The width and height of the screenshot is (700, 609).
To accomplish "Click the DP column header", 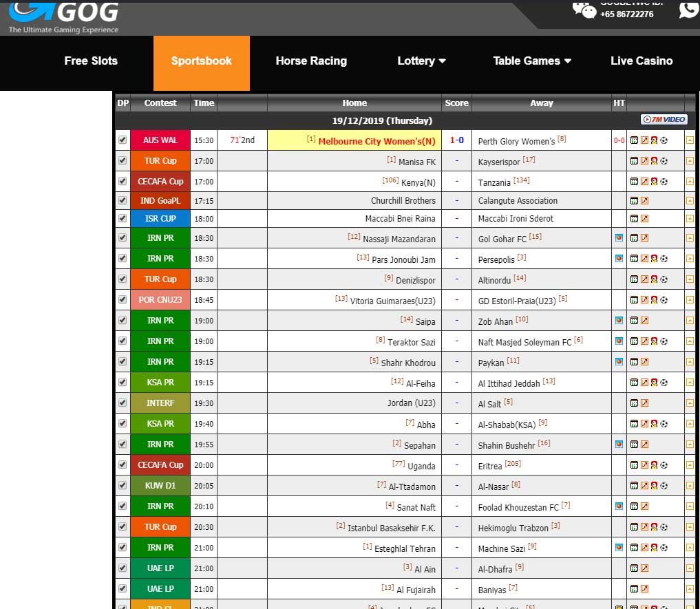I will click(123, 103).
